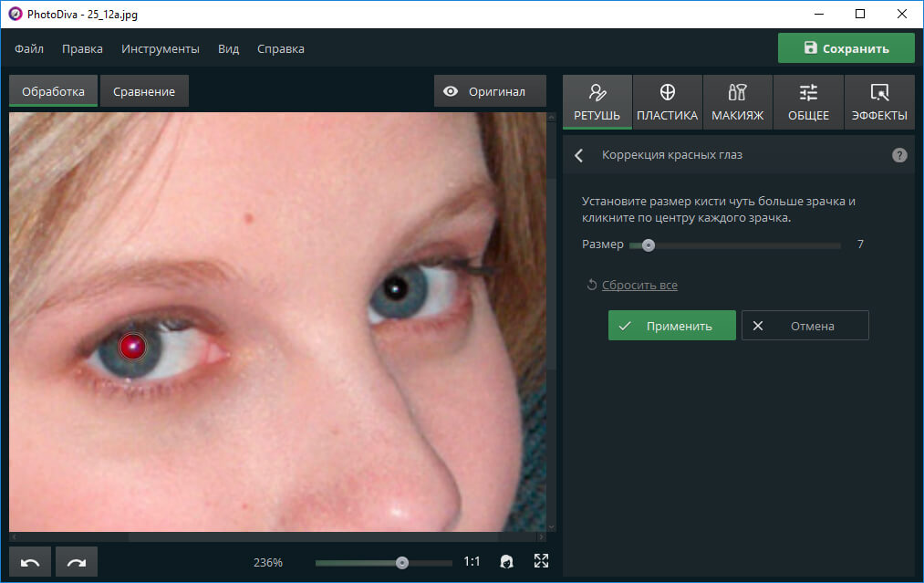Click the redo arrow button
The image size is (924, 583).
tap(76, 562)
